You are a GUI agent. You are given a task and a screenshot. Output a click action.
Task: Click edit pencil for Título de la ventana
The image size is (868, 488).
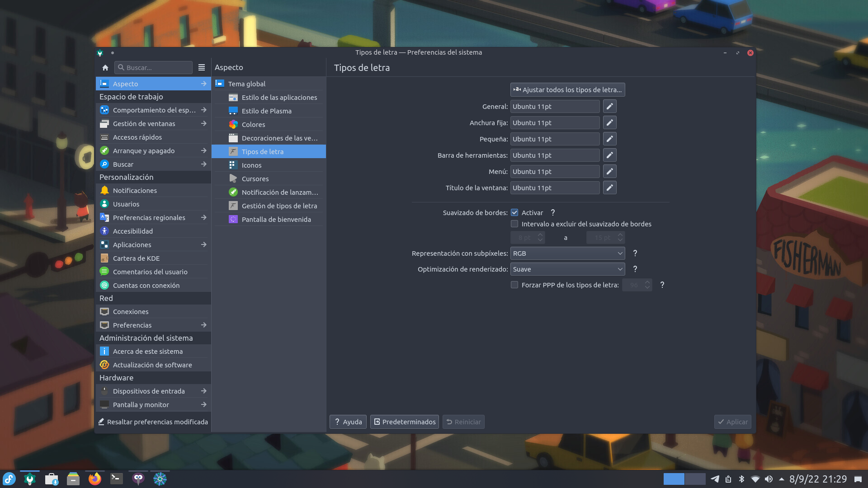click(609, 188)
